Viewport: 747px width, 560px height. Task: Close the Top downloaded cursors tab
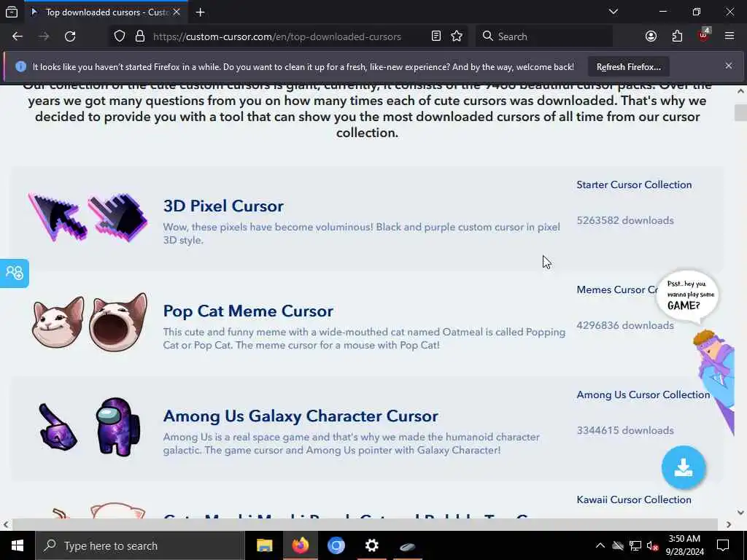click(177, 12)
